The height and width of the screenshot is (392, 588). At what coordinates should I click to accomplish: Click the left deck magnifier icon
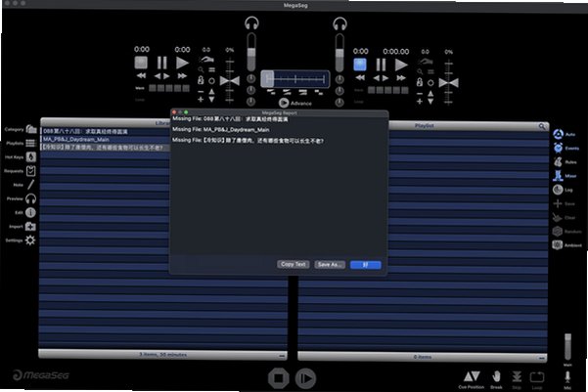tap(201, 69)
